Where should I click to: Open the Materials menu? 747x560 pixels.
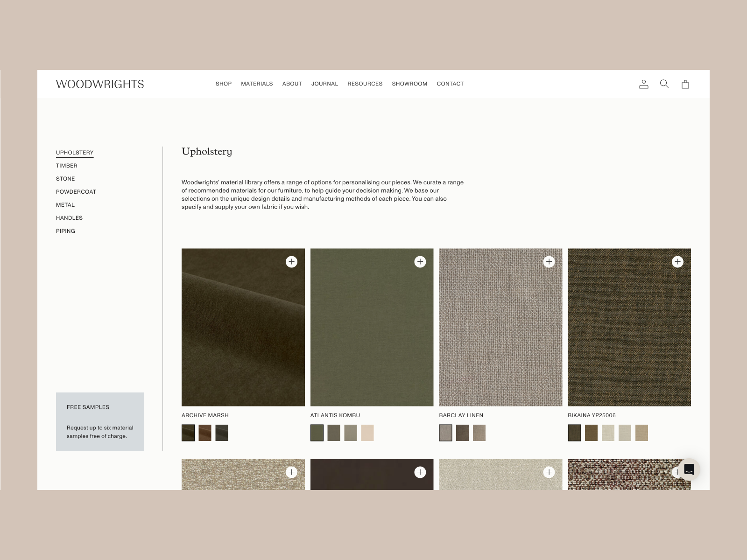257,84
